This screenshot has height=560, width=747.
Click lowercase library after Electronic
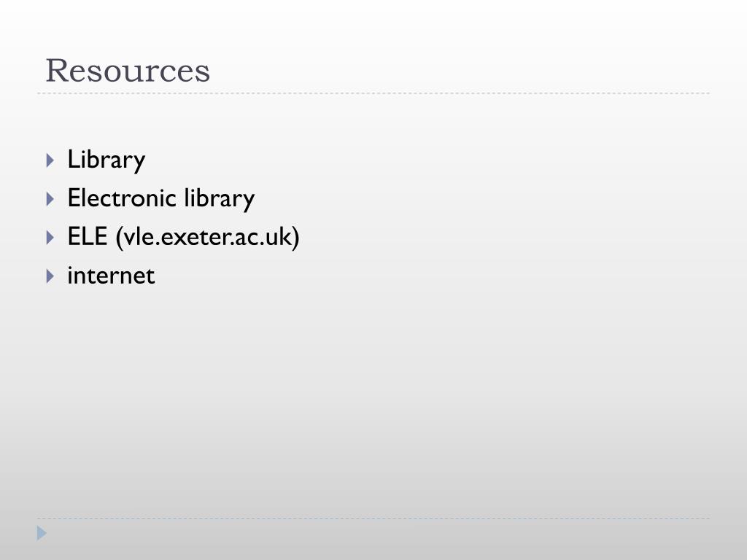pos(220,198)
